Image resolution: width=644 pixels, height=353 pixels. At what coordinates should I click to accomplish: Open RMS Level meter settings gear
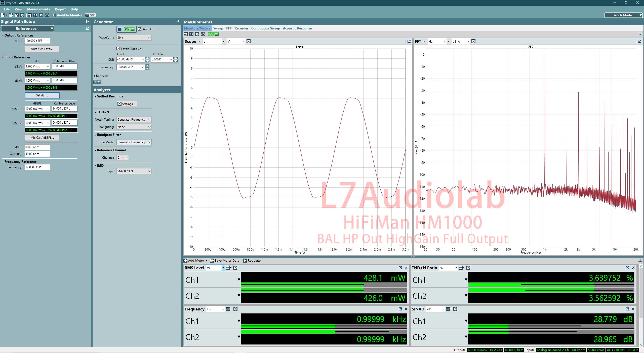235,268
